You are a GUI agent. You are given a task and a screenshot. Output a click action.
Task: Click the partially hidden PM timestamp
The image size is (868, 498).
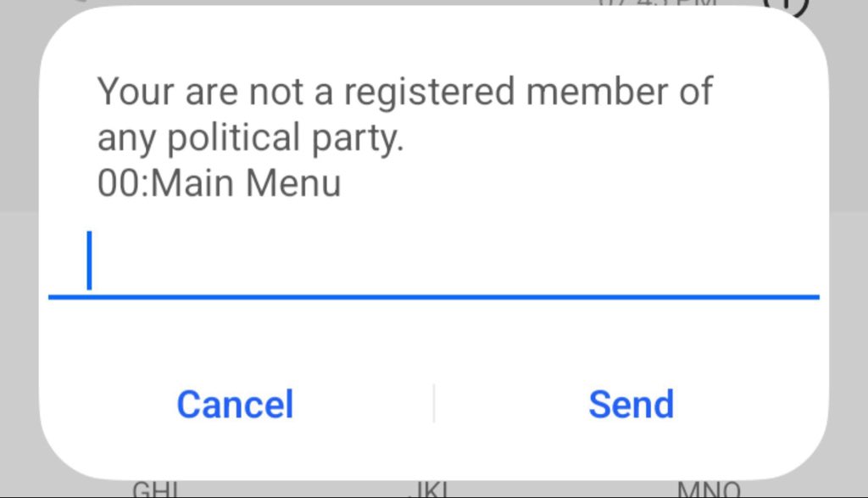[x=658, y=3]
